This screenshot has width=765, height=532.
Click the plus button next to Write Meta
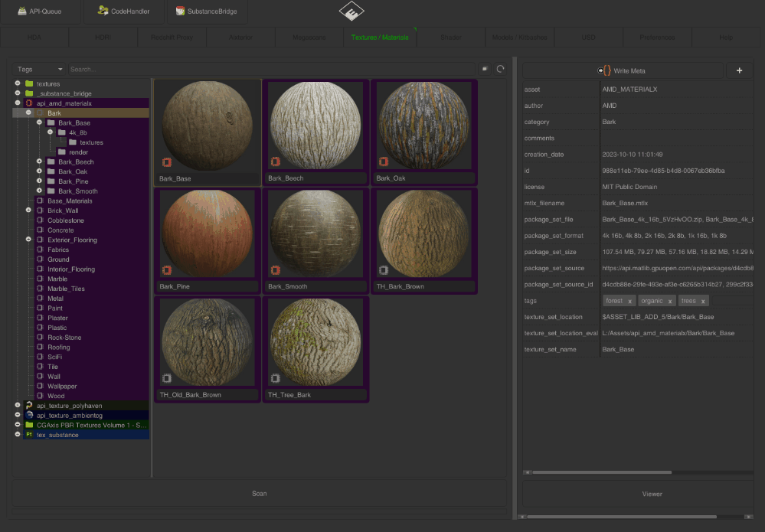click(739, 70)
